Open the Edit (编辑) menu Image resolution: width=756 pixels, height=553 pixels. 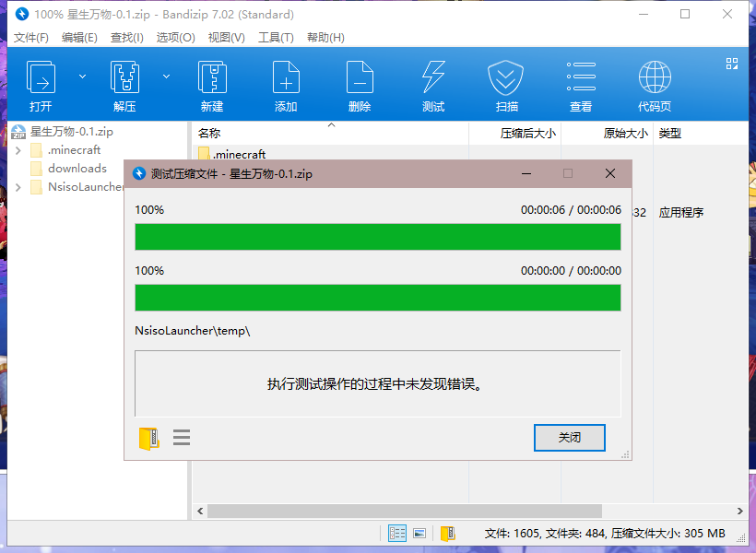click(x=79, y=38)
